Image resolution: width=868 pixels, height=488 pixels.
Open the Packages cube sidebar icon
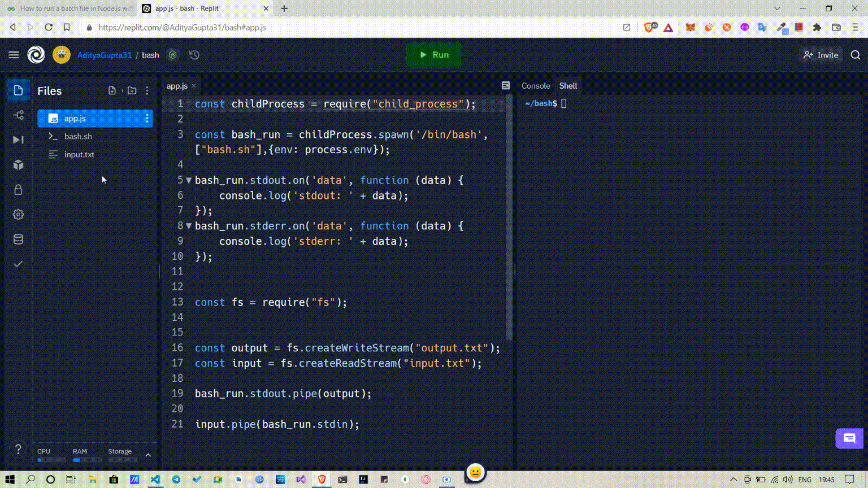pyautogui.click(x=18, y=164)
